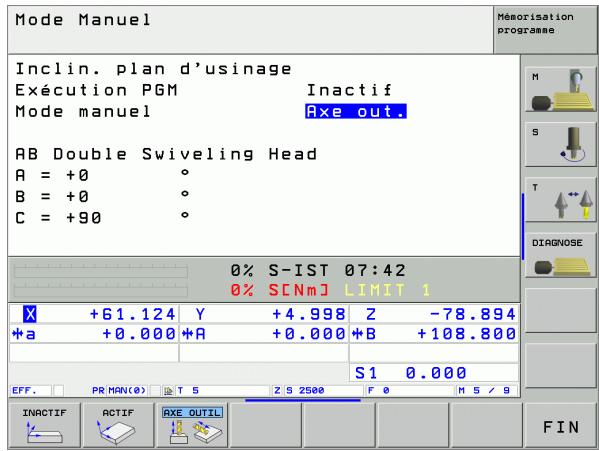Switch to Mémorisation programme mode
This screenshot has height=451, width=599.
pos(545,29)
